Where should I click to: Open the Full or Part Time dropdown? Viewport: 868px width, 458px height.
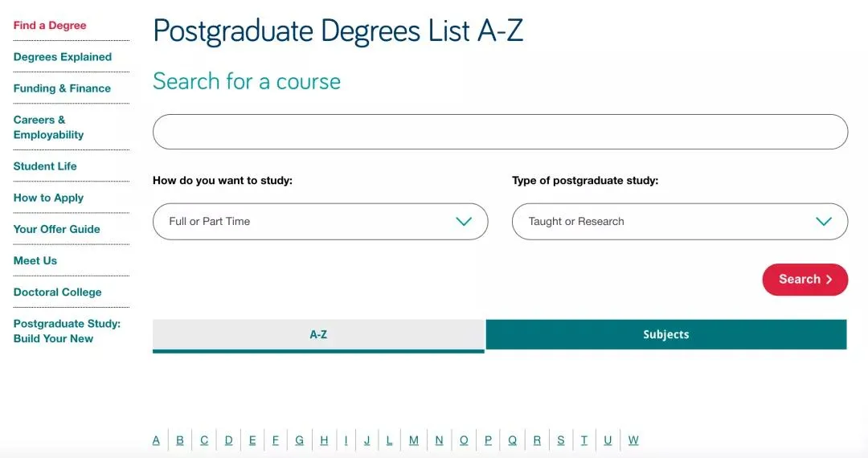[x=320, y=222]
